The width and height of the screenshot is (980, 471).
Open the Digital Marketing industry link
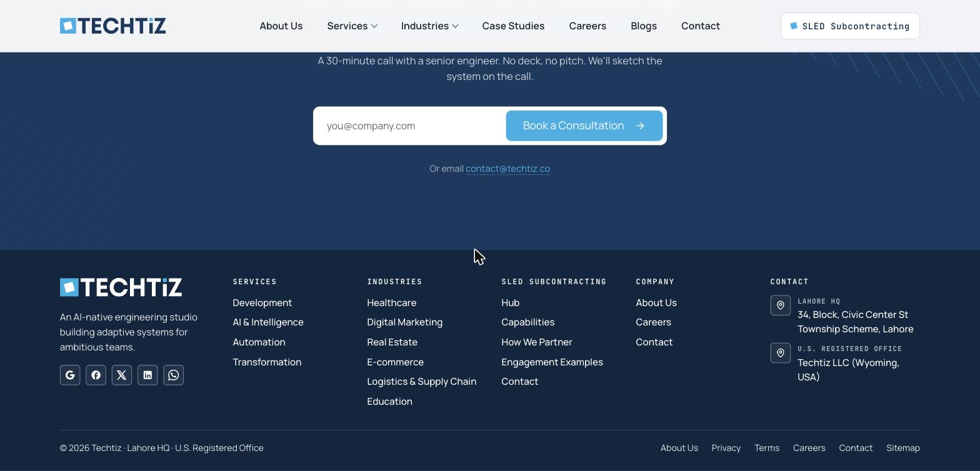(x=405, y=322)
